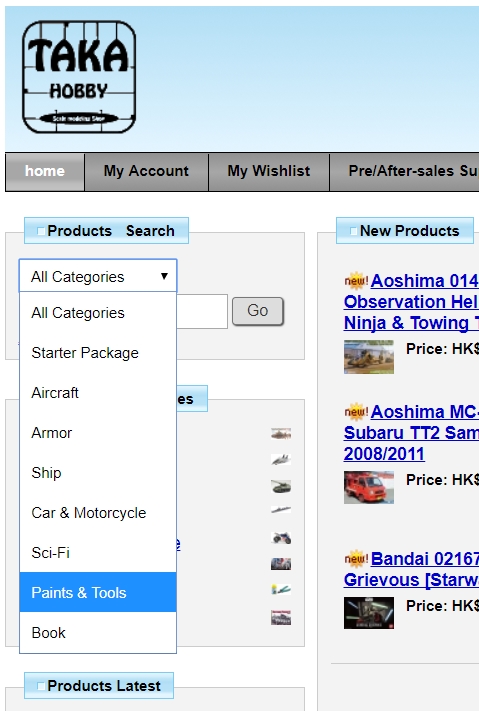Click the motorcycle category icon
This screenshot has height=711, width=479.
pos(281,538)
